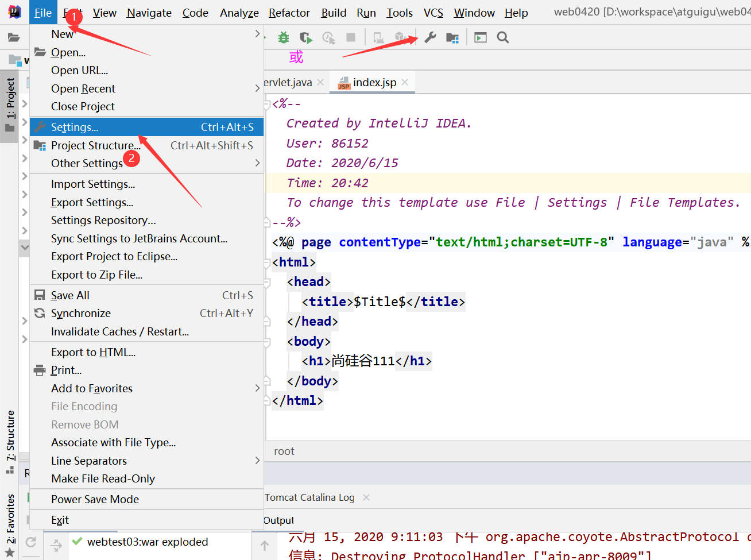Open the Build menu
751x560 pixels.
coord(334,13)
